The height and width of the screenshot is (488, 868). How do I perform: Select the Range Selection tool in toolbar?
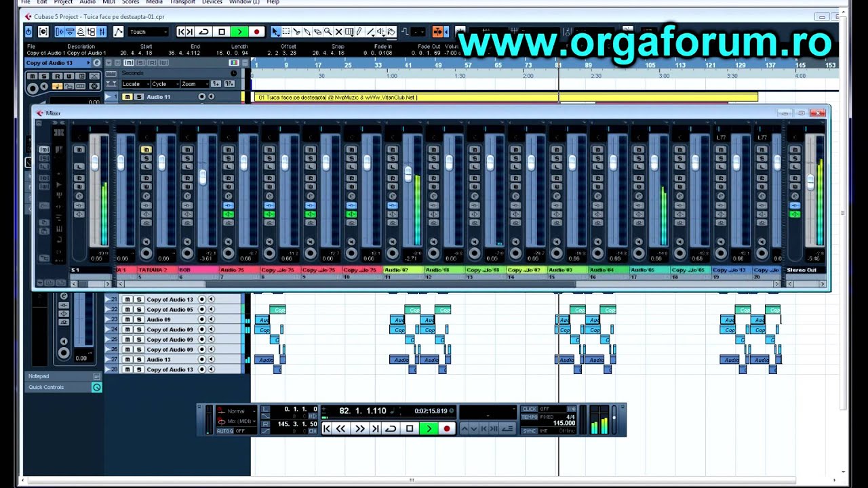(286, 32)
